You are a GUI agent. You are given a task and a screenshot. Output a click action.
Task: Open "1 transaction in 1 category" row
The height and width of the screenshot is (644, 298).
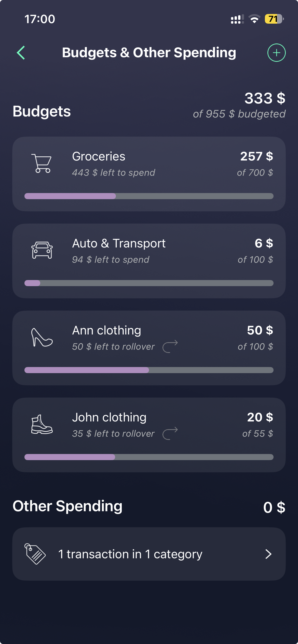[x=130, y=554]
